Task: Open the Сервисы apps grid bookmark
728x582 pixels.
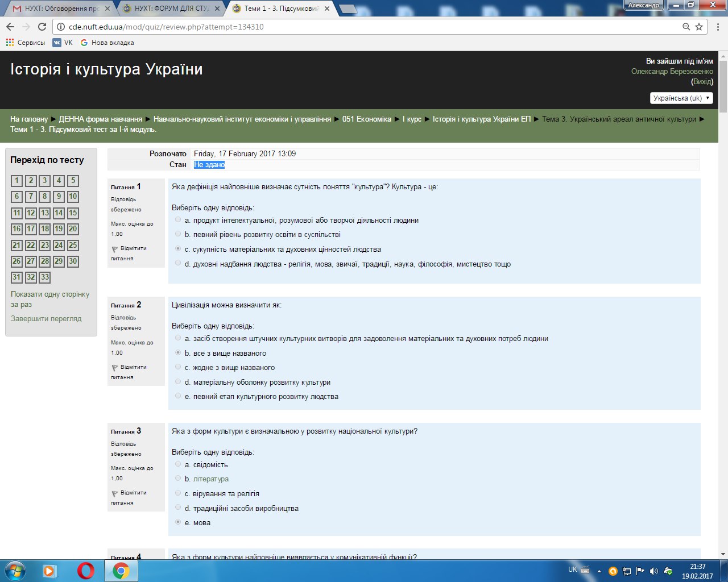Action: [10, 43]
